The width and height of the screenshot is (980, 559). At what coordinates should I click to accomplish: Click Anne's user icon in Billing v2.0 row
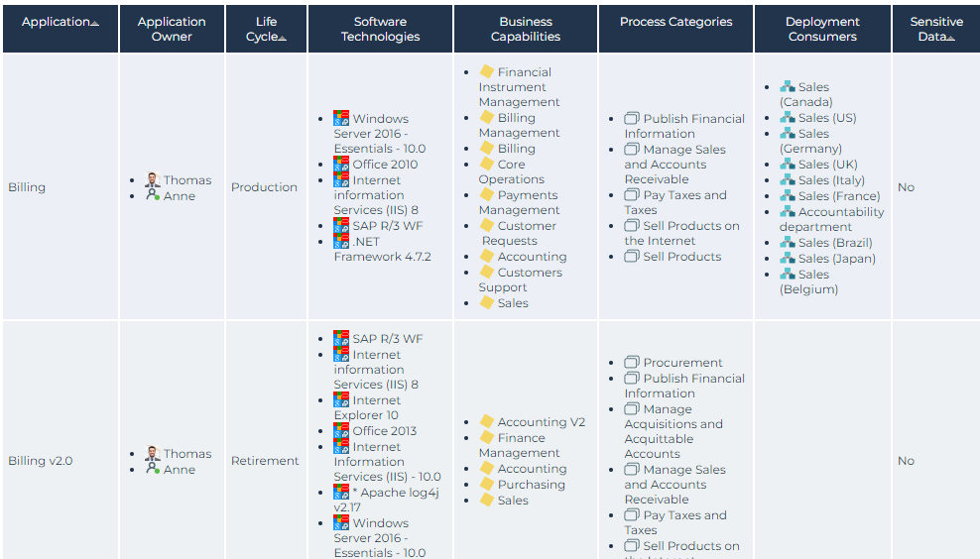point(152,470)
